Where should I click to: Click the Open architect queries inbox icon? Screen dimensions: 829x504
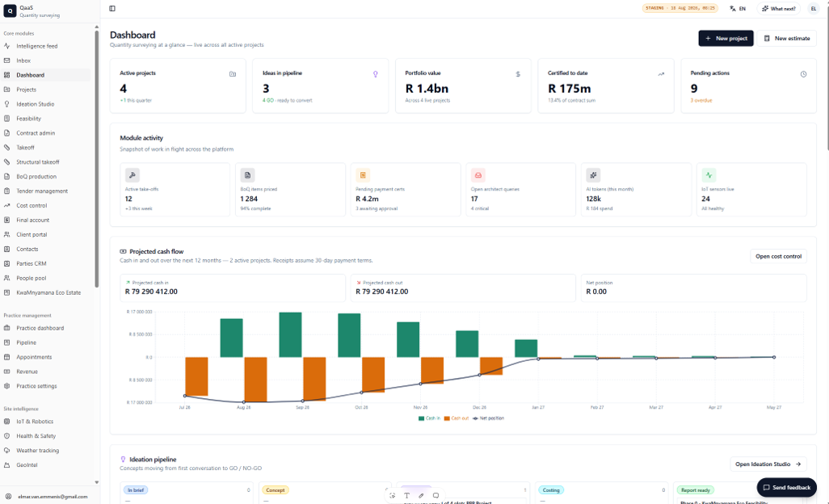[478, 175]
